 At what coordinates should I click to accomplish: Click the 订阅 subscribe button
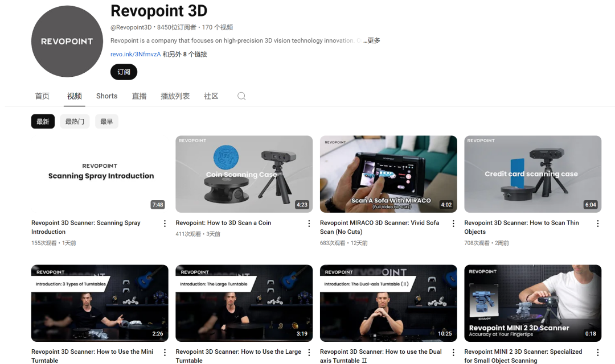[x=124, y=72]
